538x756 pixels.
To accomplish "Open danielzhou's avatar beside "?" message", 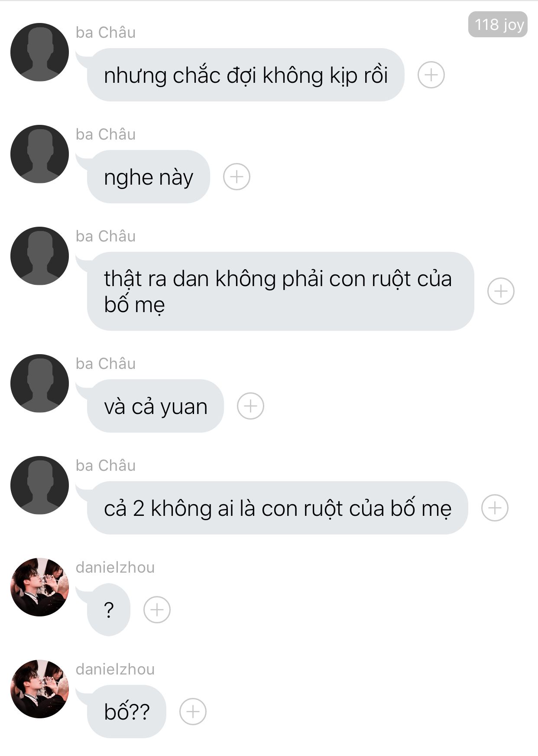I will tap(39, 587).
